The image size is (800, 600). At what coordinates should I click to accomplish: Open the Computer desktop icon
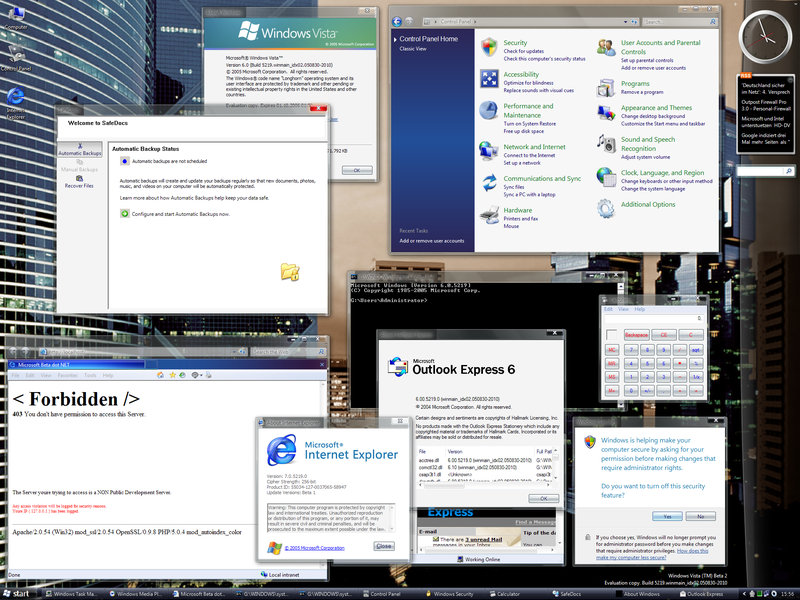[16, 14]
